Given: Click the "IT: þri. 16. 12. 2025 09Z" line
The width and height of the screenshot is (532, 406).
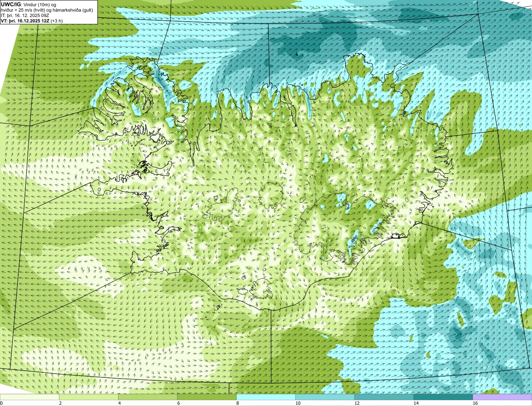Looking at the screenshot, I should tap(25, 15).
